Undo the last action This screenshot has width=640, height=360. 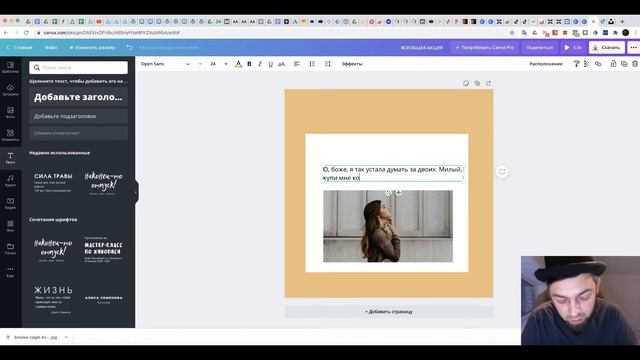pos(129,48)
